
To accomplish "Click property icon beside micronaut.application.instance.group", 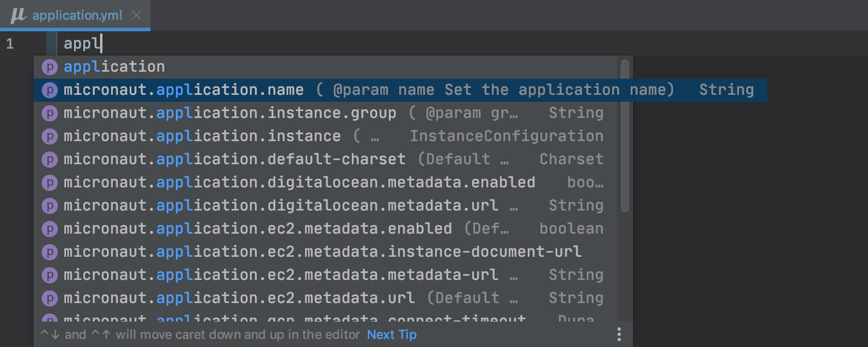I will (x=50, y=114).
